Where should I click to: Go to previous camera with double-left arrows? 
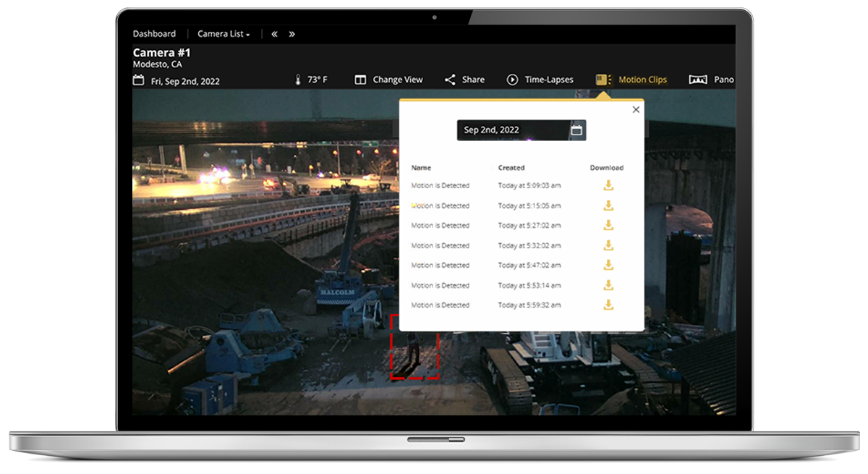275,34
